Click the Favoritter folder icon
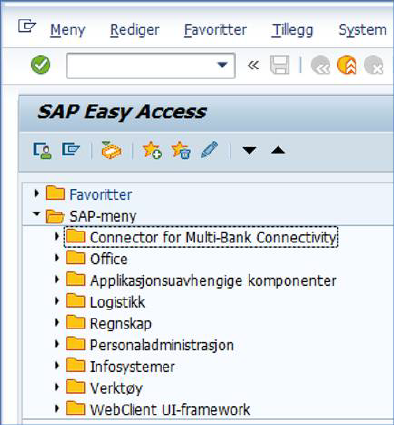 pyautogui.click(x=55, y=193)
